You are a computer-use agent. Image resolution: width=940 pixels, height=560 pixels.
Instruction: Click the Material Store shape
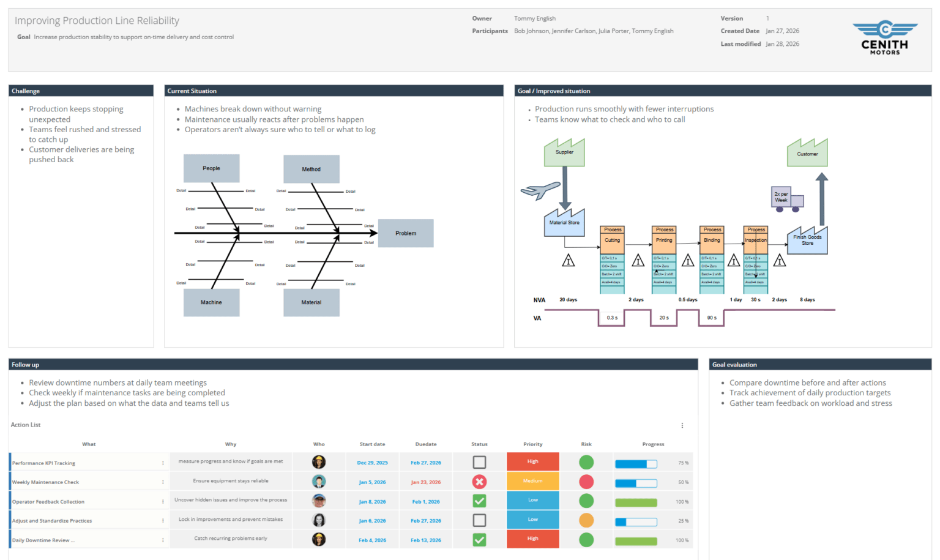pyautogui.click(x=564, y=223)
